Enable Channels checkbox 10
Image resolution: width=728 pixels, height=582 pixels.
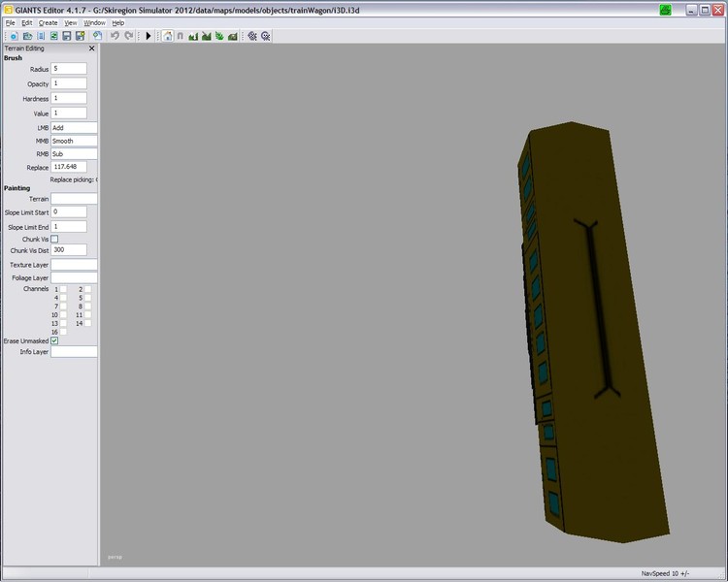63,314
